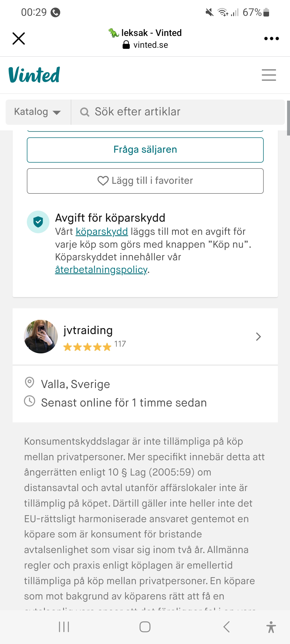Tap the Android recent apps button
This screenshot has height=644, width=290.
64,627
